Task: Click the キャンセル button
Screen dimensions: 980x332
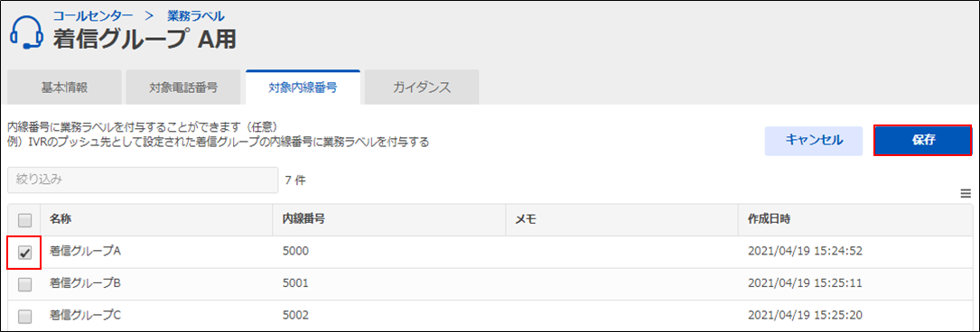Action: pos(814,141)
